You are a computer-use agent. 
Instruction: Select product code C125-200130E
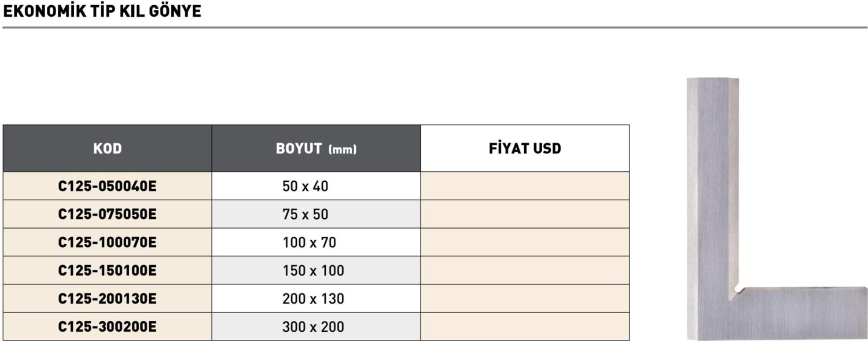108,299
